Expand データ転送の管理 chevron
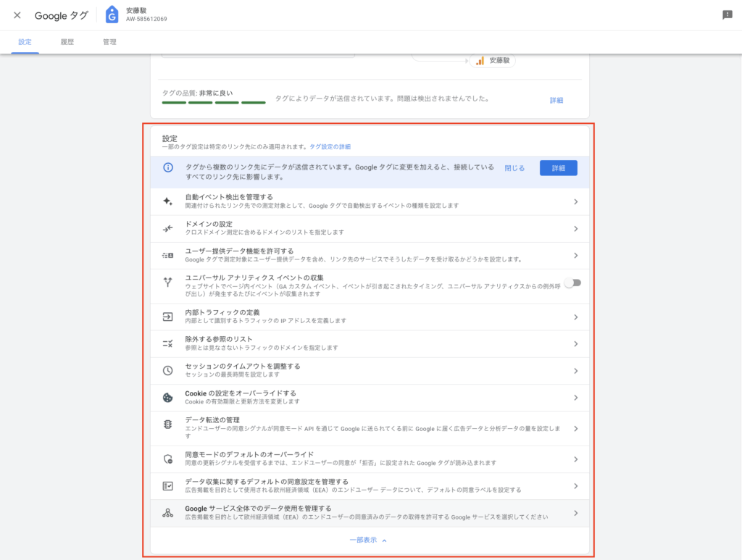Viewport: 742px width, 560px height. pyautogui.click(x=575, y=429)
